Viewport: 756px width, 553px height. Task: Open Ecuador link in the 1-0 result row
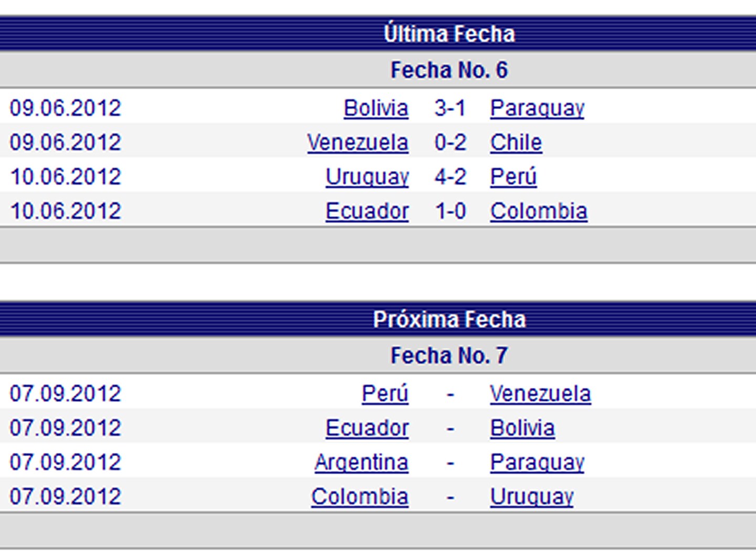[367, 211]
